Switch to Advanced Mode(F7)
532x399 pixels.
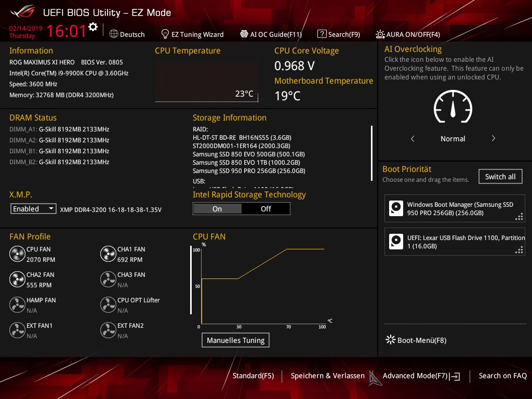pyautogui.click(x=421, y=376)
